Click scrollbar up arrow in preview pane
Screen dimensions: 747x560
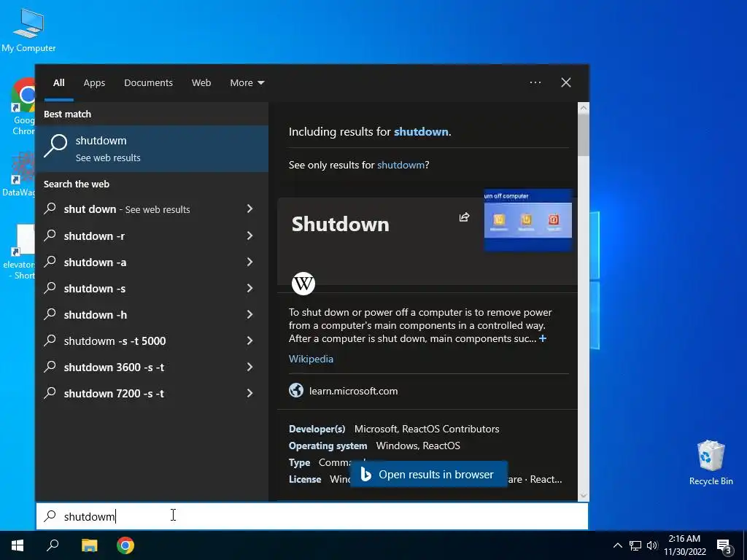click(584, 108)
